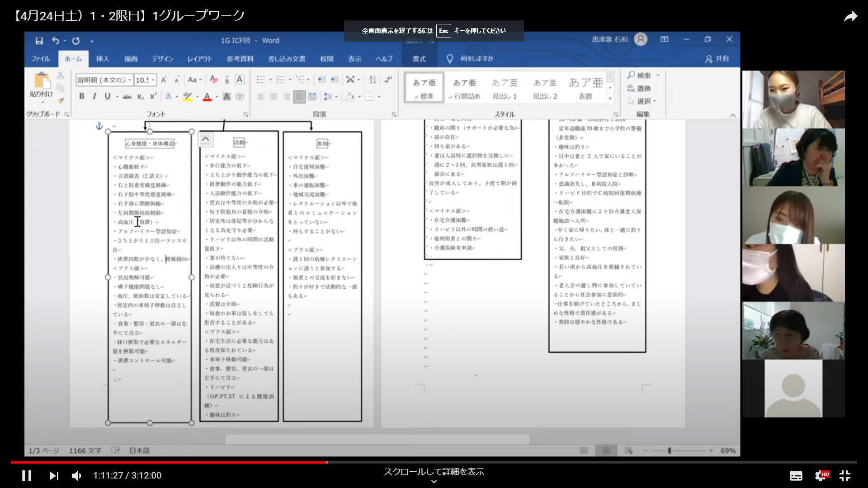Toggle underline formatting

pyautogui.click(x=107, y=96)
